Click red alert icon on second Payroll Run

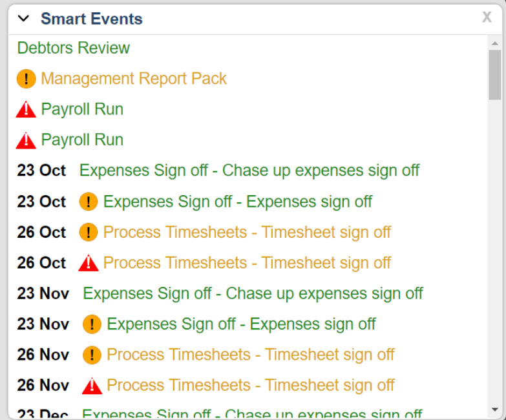pos(26,140)
